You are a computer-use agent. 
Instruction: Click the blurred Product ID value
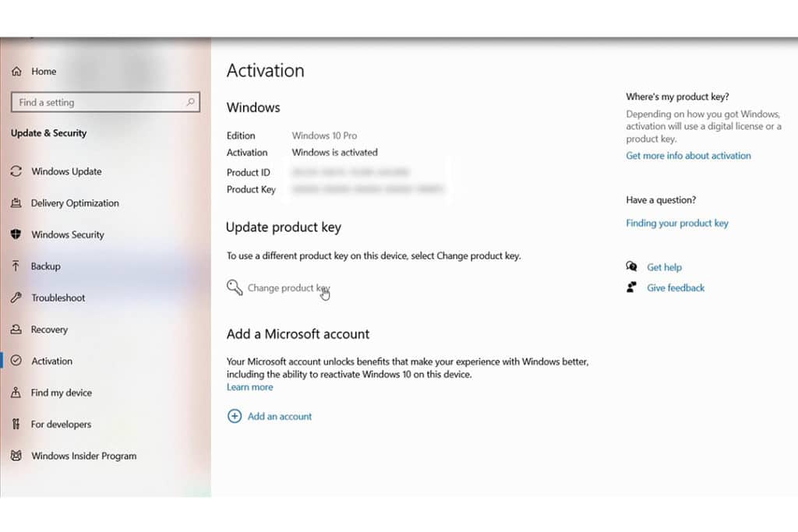pos(351,172)
